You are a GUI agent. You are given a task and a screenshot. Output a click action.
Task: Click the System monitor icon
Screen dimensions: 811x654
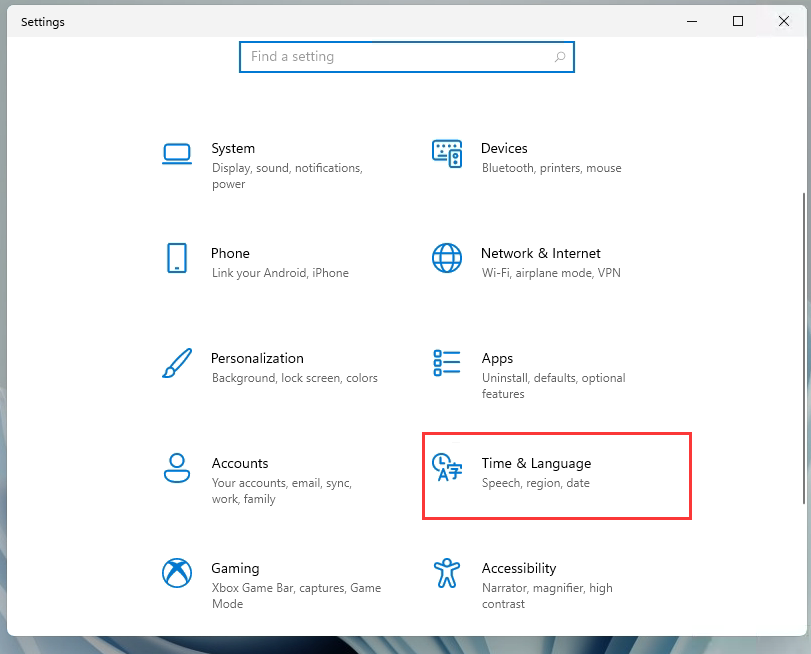(x=177, y=155)
